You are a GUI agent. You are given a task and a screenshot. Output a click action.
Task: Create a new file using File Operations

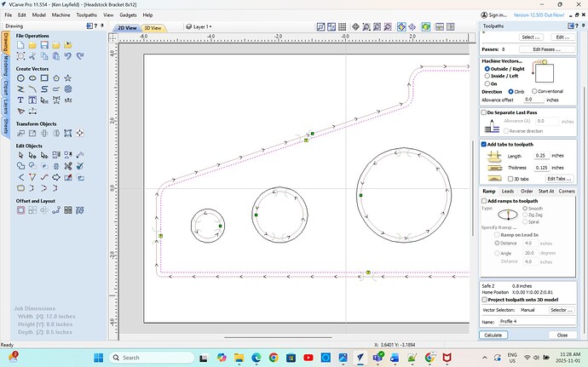20,45
